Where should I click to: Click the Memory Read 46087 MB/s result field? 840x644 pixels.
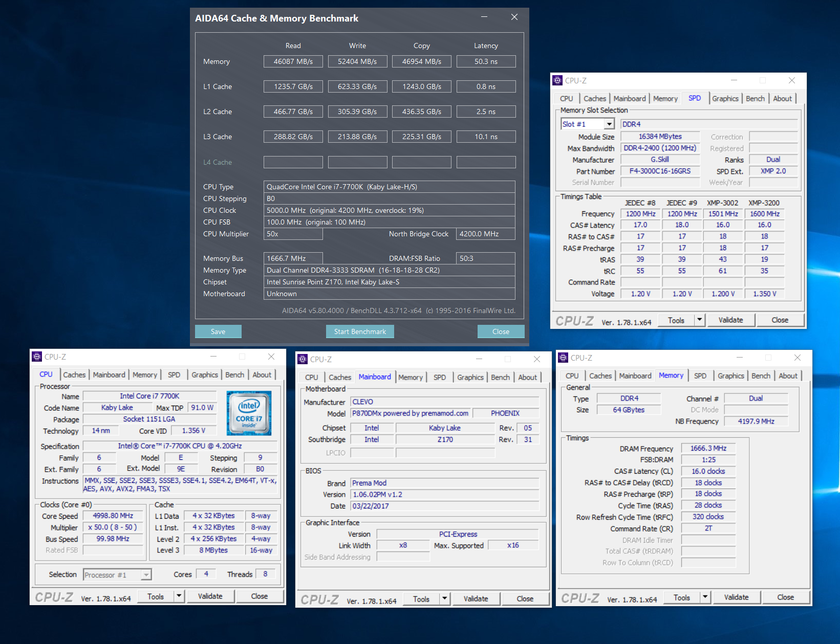point(293,61)
